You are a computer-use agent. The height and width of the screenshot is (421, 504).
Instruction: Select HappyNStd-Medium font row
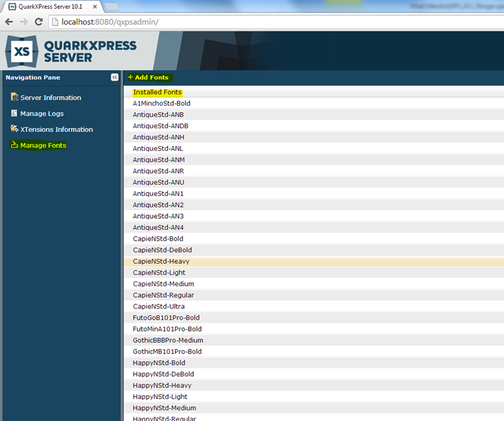314,408
